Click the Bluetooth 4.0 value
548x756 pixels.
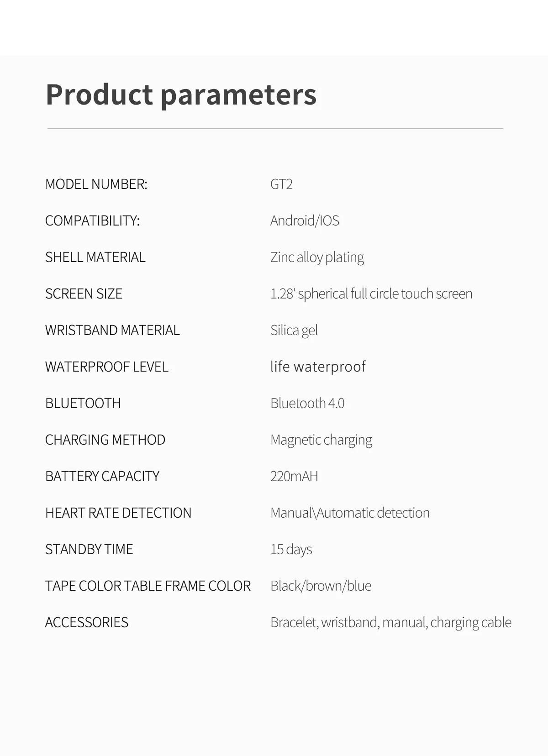pos(307,403)
